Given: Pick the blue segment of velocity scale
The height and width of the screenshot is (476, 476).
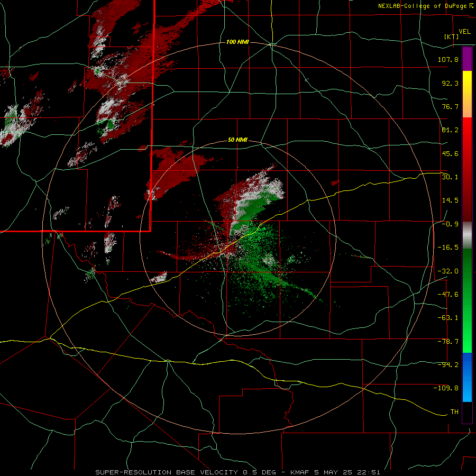Looking at the screenshot, I should [467, 377].
